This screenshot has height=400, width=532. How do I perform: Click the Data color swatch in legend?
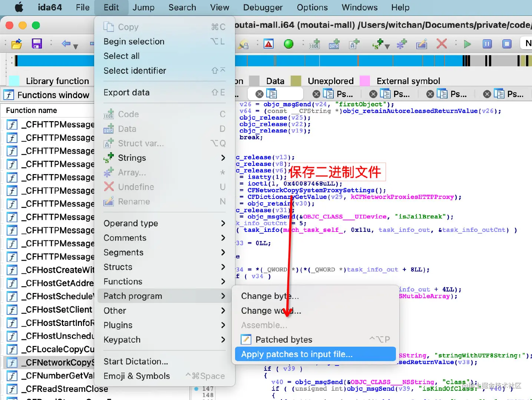coord(254,81)
